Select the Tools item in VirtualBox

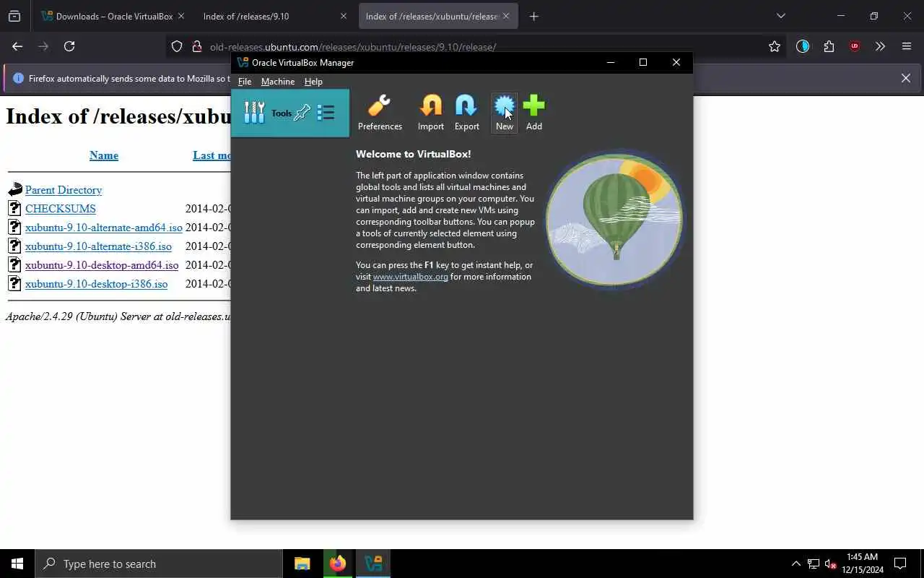point(290,113)
